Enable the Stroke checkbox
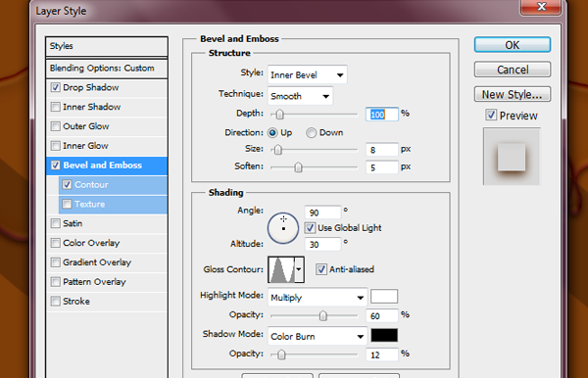The width and height of the screenshot is (588, 378). click(56, 302)
